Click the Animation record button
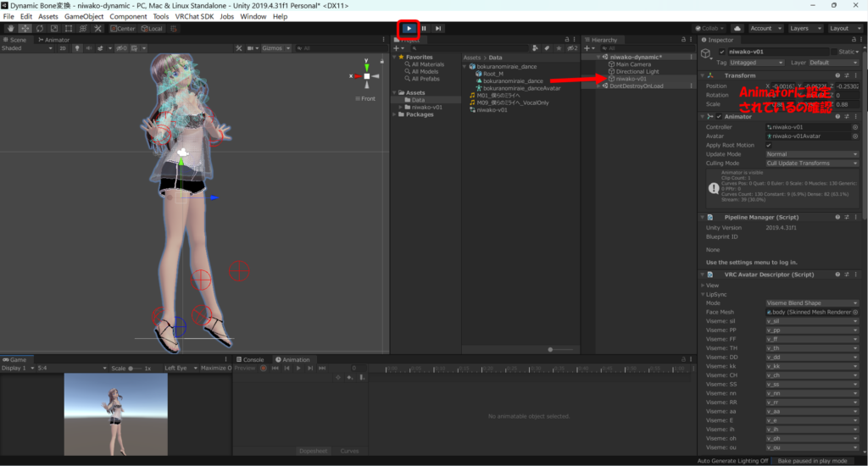 [263, 369]
